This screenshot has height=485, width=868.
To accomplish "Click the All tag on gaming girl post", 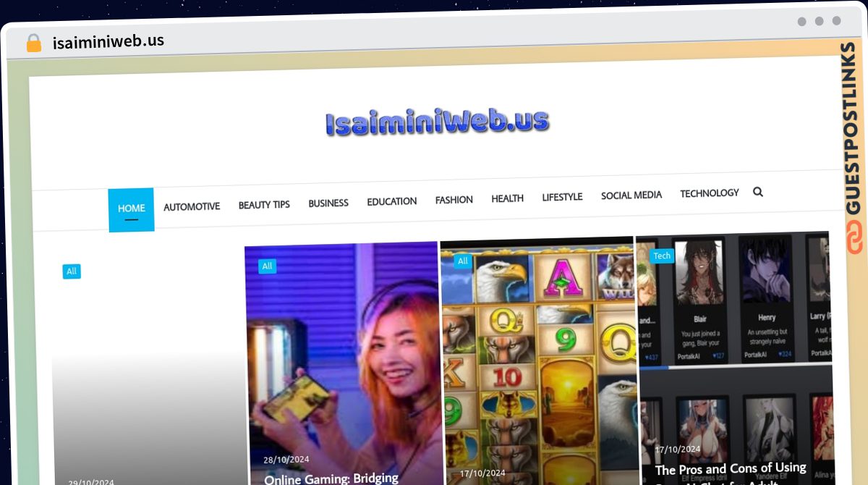I will click(x=267, y=266).
